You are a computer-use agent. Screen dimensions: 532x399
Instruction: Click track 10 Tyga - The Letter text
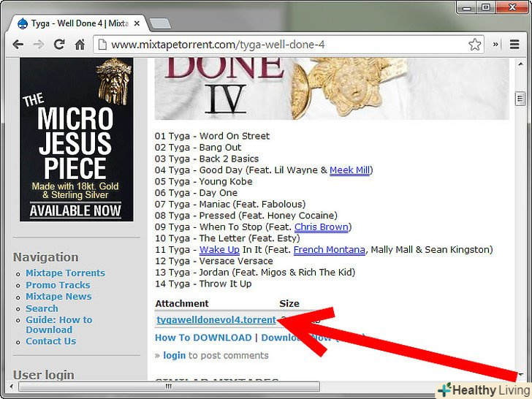click(227, 238)
